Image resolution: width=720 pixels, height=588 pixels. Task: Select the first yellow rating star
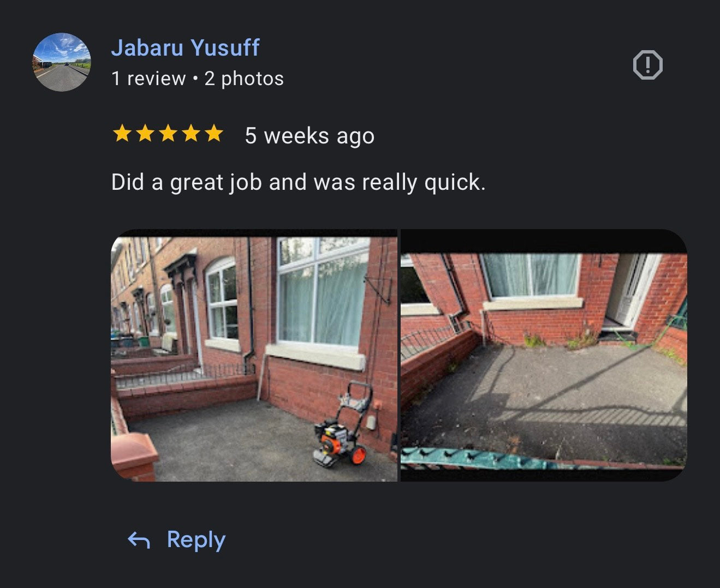click(x=122, y=133)
